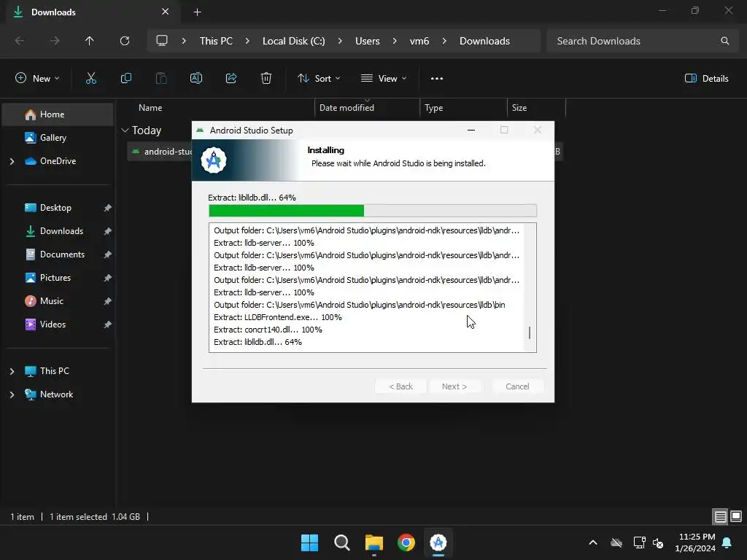
Task: Sort by the Date modified column
Action: coord(367,108)
